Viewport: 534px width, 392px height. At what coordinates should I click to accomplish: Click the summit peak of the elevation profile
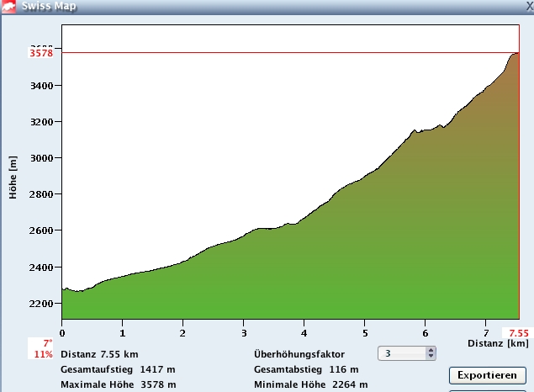point(515,54)
